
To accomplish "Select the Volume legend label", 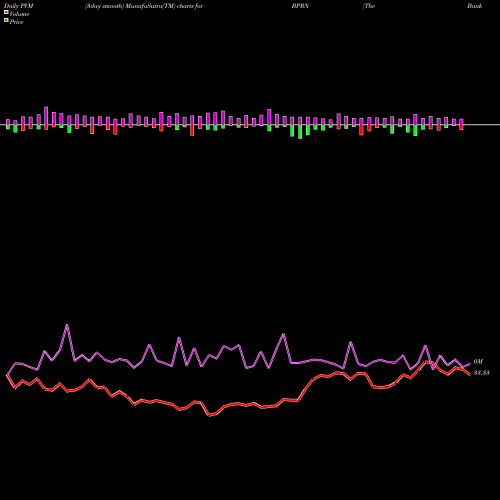I will [x=19, y=14].
